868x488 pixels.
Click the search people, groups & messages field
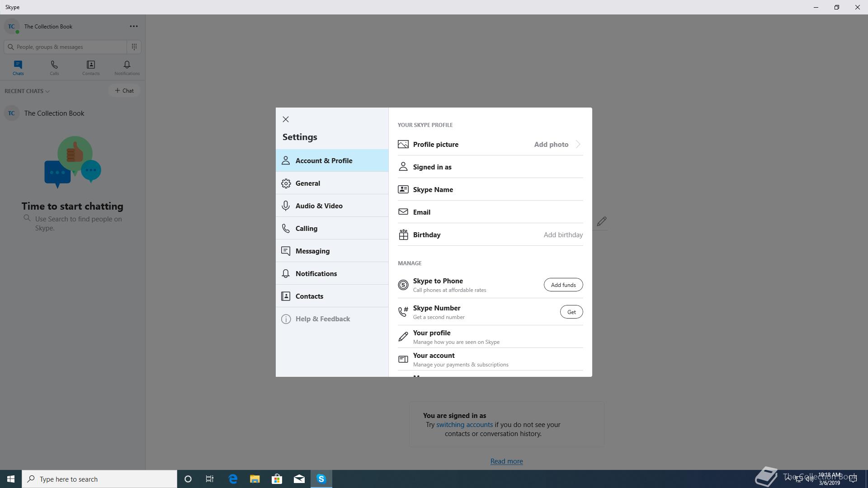(68, 47)
